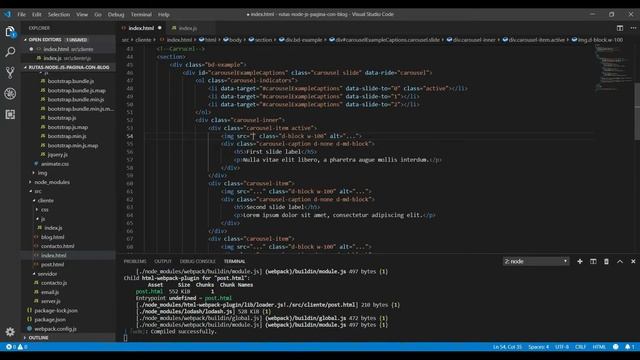The width and height of the screenshot is (640, 360).
Task: Open the Edit menu
Action: point(37,14)
